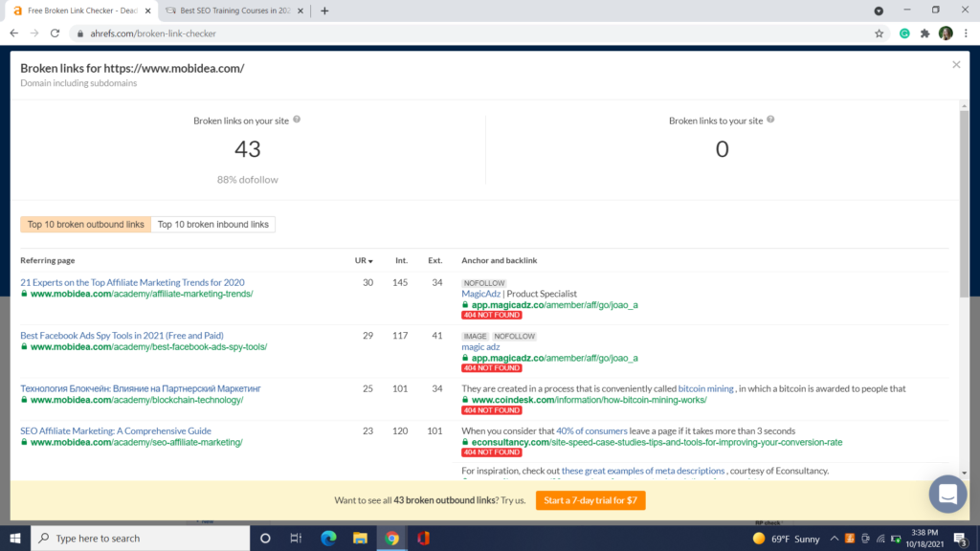Screen dimensions: 980x551
Task: Switch to Top 10 broken inbound links tab
Action: pyautogui.click(x=213, y=224)
